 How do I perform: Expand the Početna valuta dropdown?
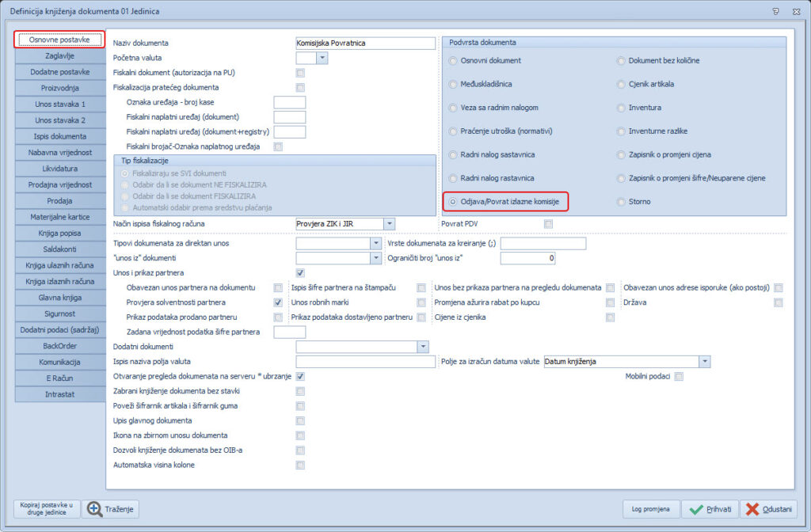(x=322, y=58)
